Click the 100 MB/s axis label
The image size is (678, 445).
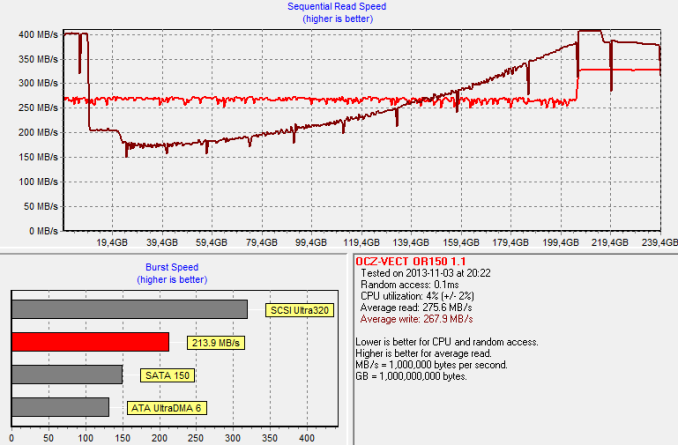[38, 182]
